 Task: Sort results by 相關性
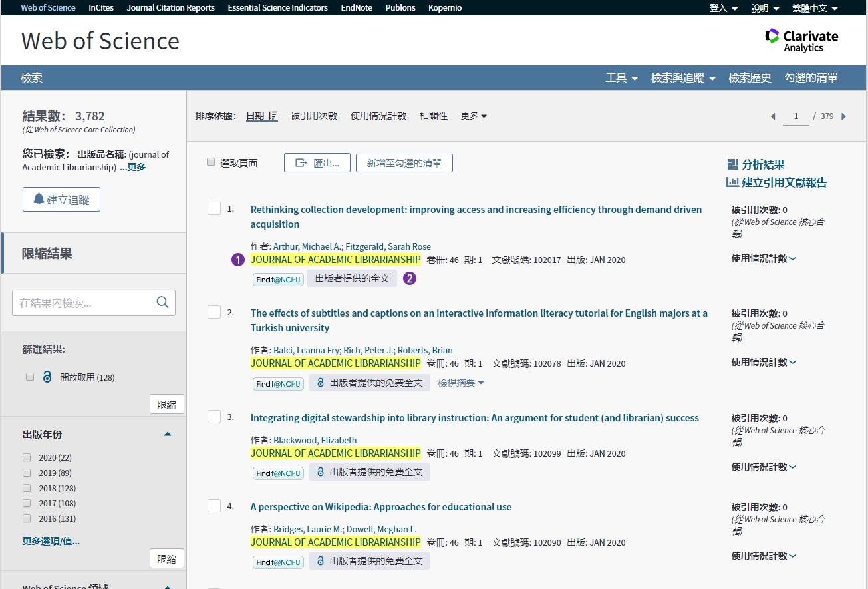(434, 116)
